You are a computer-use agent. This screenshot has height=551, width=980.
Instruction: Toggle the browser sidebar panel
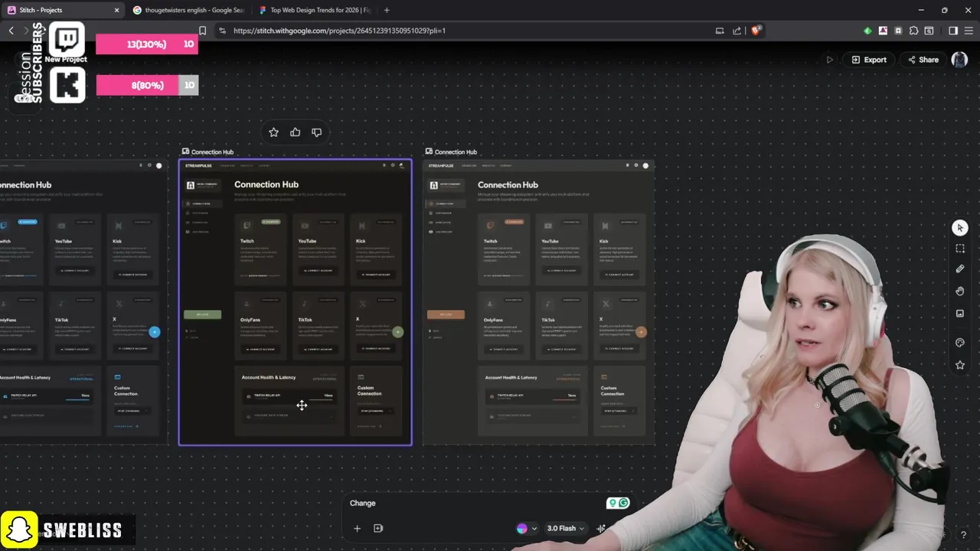coord(953,31)
